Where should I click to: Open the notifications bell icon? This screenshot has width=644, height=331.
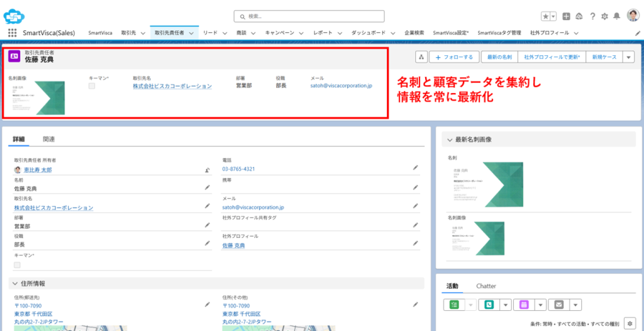[616, 16]
